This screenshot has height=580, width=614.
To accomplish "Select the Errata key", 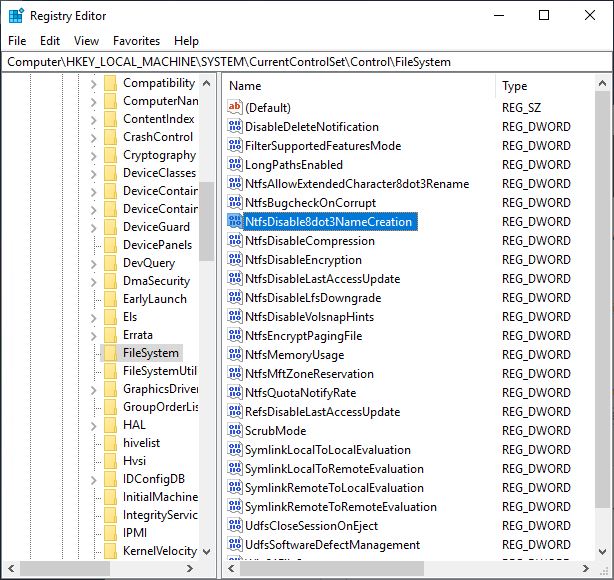I will 137,335.
